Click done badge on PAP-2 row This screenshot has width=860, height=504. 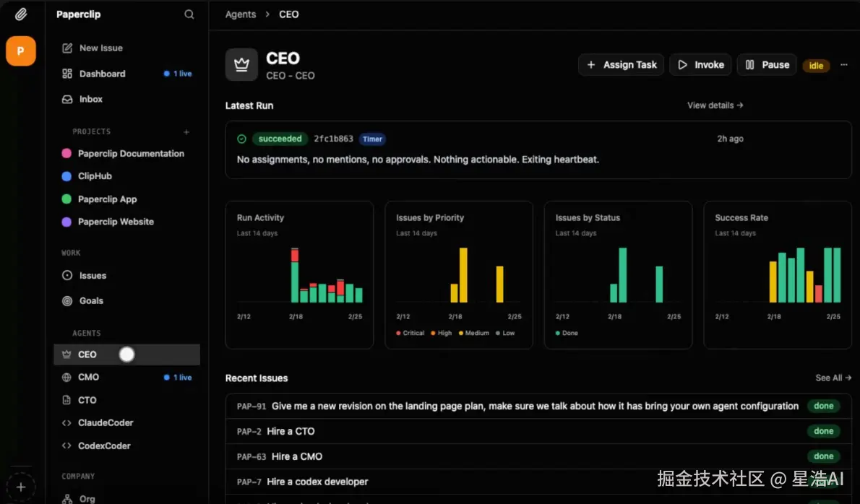tap(823, 431)
